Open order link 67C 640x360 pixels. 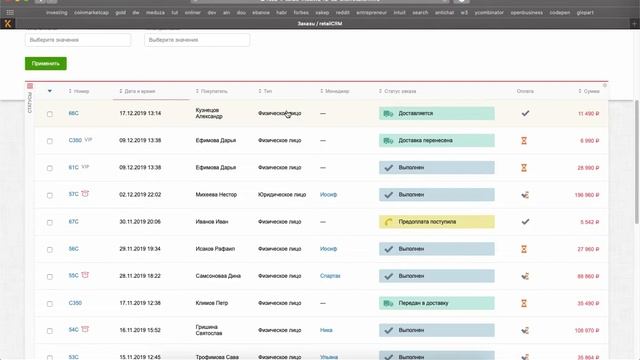coord(73,222)
